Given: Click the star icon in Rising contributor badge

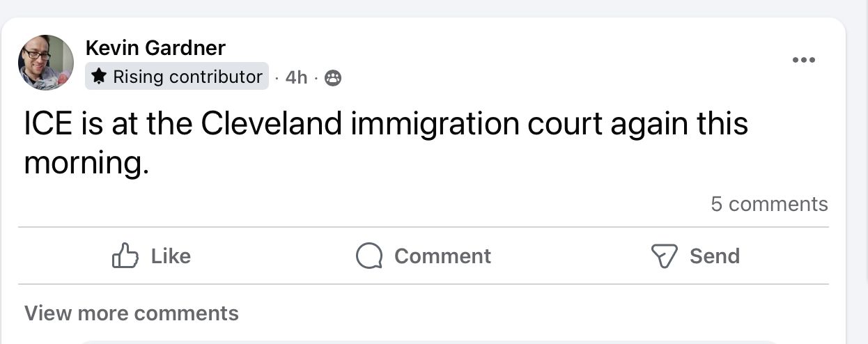Looking at the screenshot, I should (x=99, y=77).
